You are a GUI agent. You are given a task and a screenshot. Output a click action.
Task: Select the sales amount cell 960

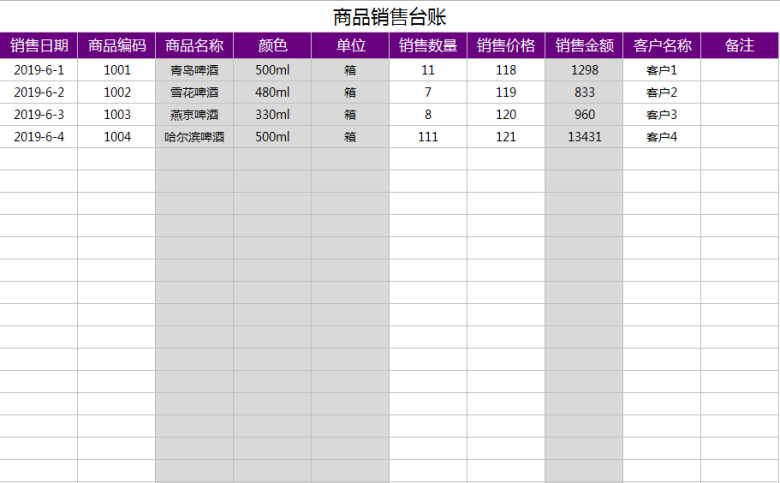pos(584,115)
